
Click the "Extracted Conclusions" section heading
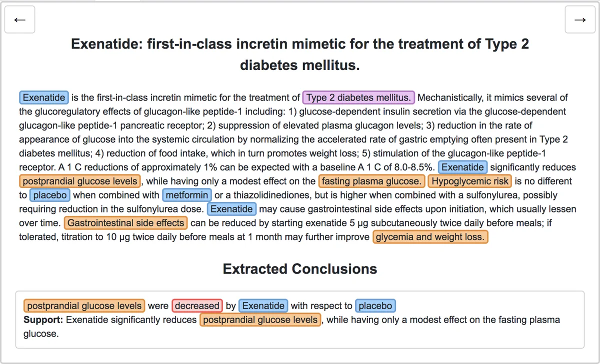[x=299, y=269]
